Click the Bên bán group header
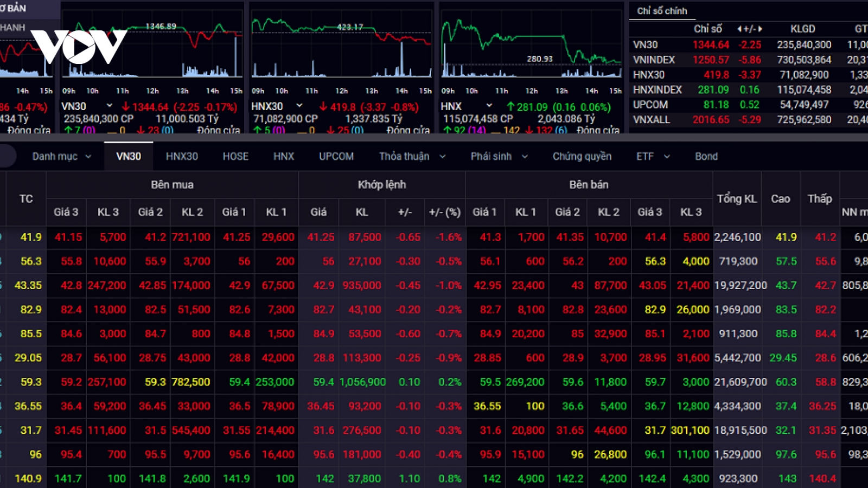 (x=589, y=184)
